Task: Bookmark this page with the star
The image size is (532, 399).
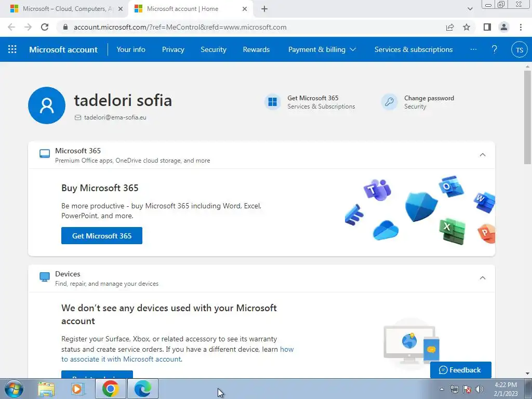Action: tap(467, 27)
